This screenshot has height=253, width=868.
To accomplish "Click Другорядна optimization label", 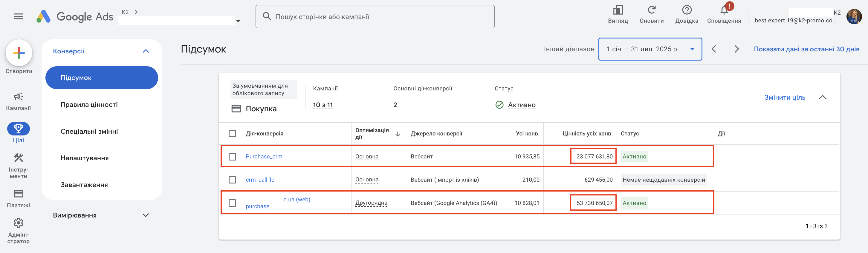I will tap(371, 203).
